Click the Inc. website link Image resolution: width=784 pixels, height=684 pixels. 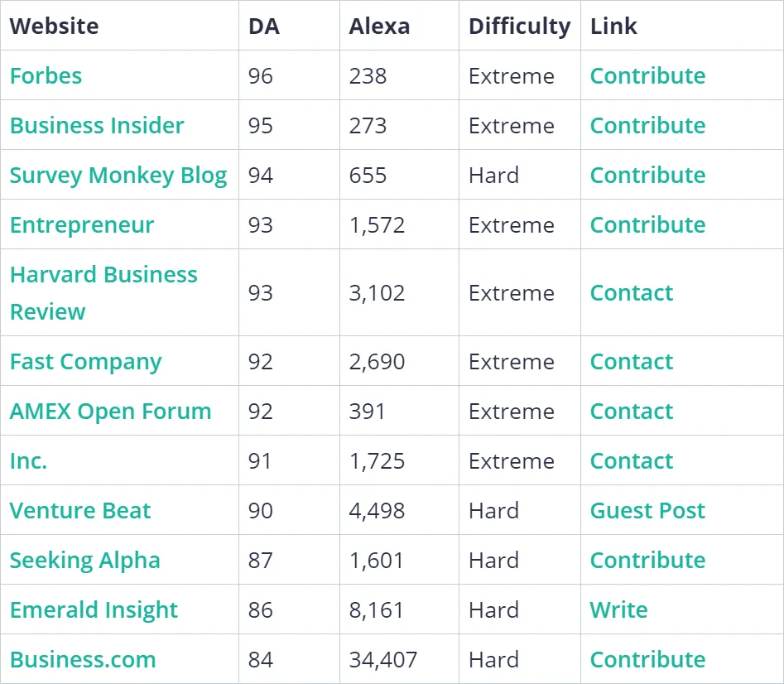click(29, 461)
